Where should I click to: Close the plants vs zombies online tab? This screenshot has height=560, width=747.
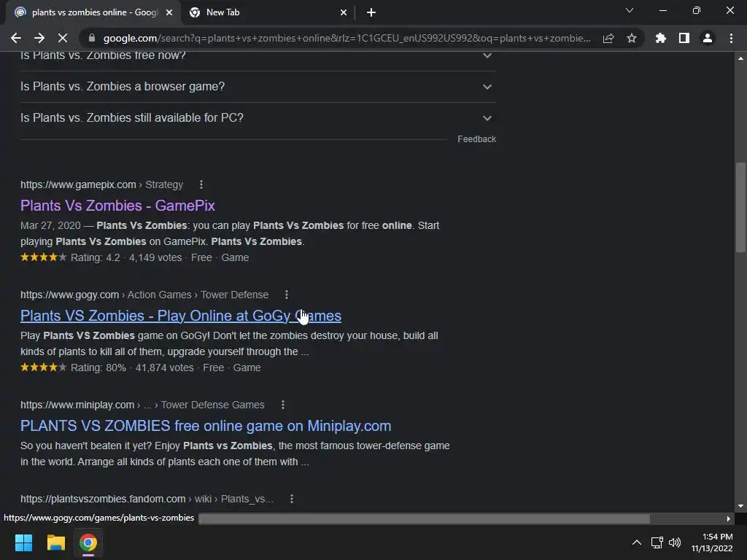[x=169, y=13]
